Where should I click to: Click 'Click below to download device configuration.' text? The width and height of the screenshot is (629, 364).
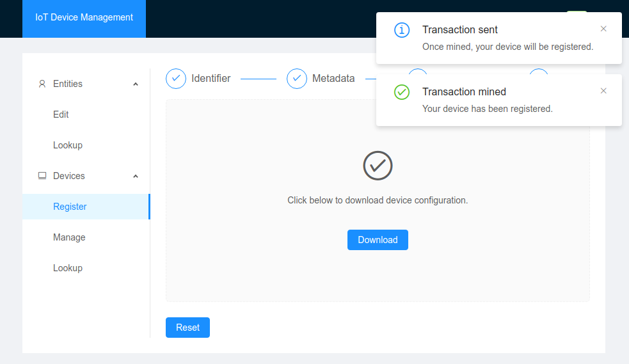click(x=378, y=200)
